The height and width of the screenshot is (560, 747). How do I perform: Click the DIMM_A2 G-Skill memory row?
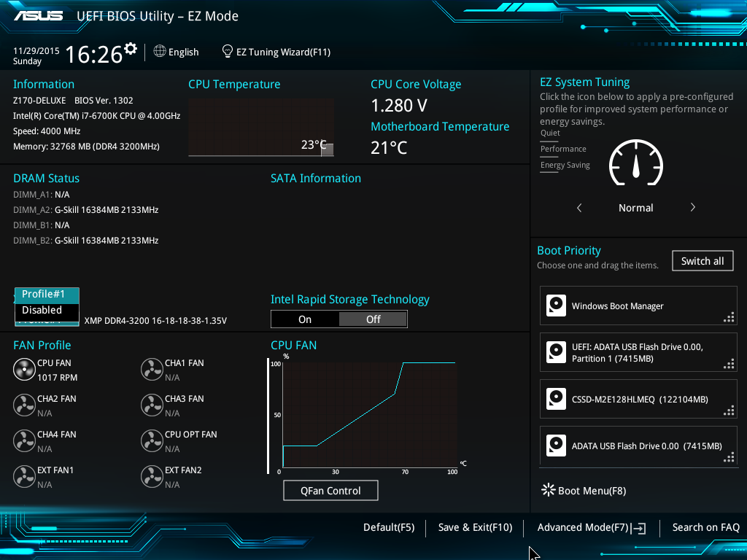click(x=86, y=210)
